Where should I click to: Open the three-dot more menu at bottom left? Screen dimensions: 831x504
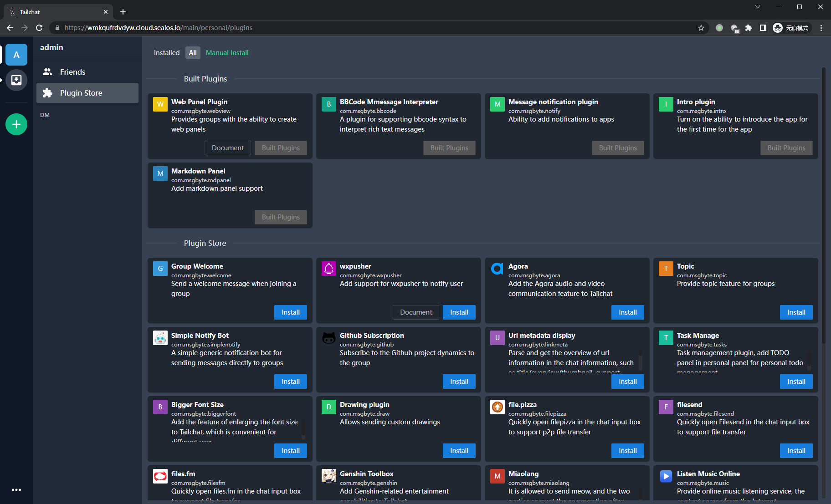pyautogui.click(x=16, y=490)
